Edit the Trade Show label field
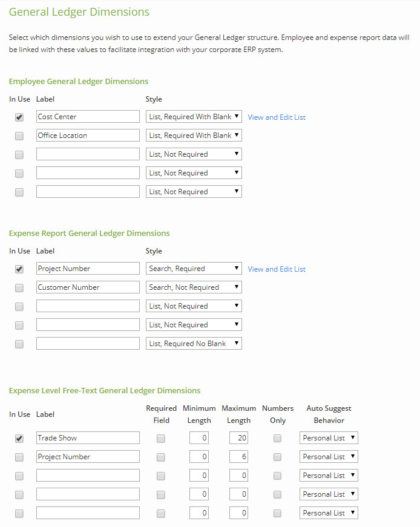Screen dimensions: 420x527 point(88,438)
